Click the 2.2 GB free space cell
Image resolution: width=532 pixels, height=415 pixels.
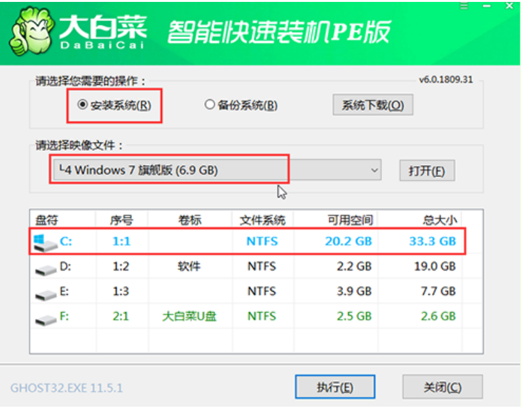pos(354,266)
